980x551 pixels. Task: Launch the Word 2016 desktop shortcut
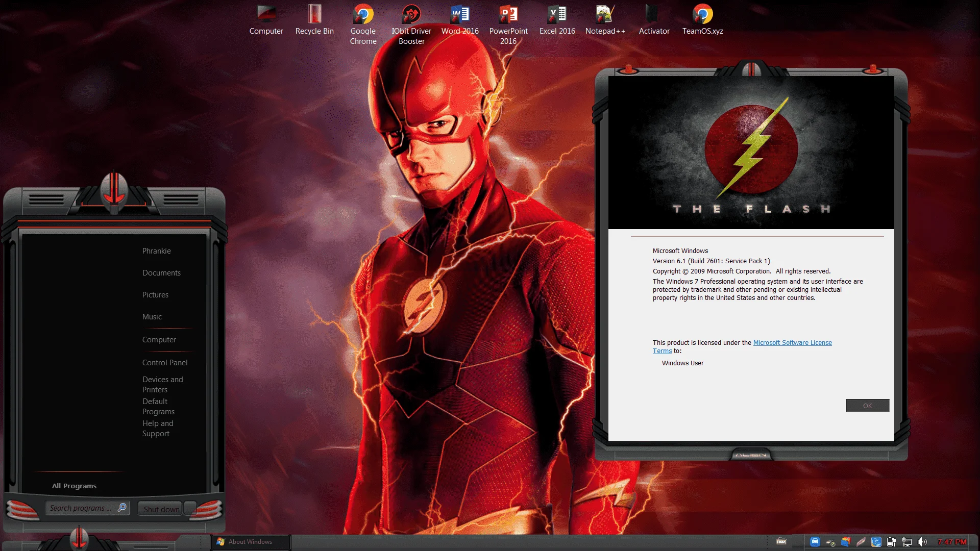460,20
